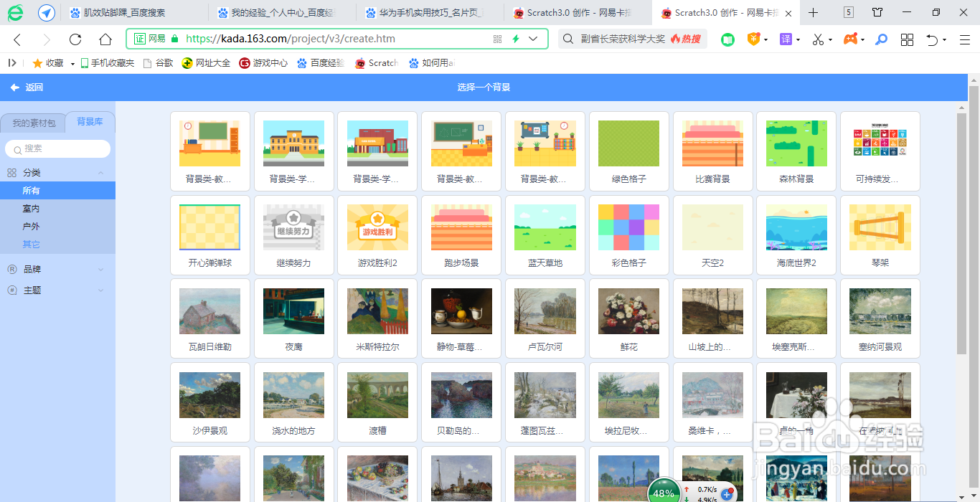Open the game controller extension icon
Image resolution: width=980 pixels, height=502 pixels.
pyautogui.click(x=850, y=39)
